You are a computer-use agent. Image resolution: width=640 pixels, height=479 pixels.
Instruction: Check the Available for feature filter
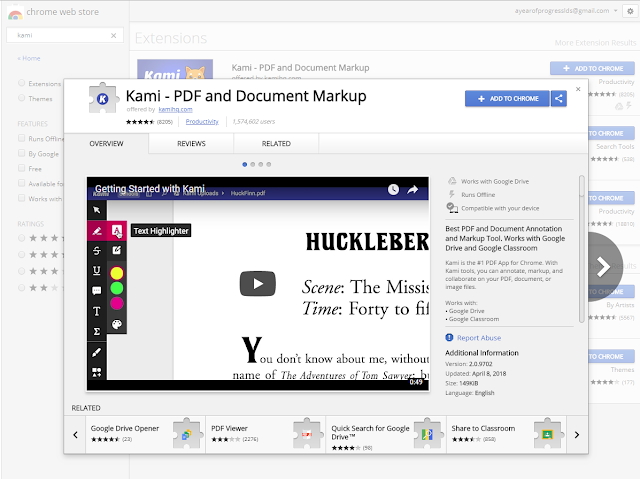tap(22, 183)
